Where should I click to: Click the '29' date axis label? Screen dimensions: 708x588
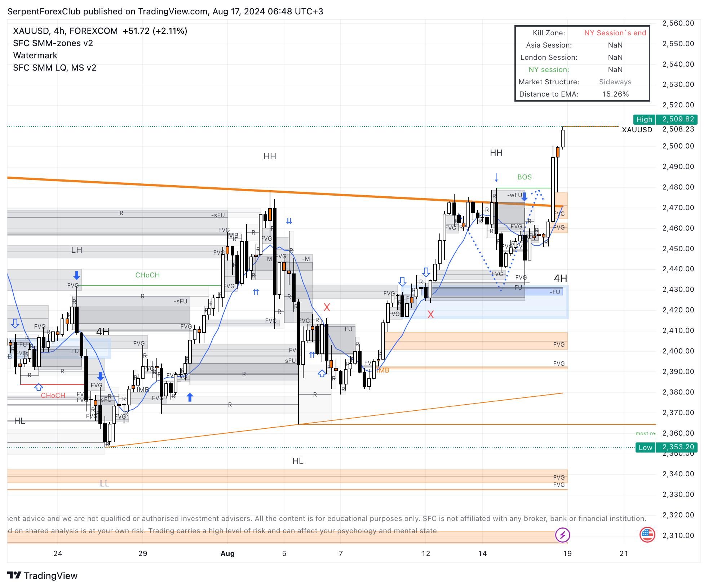(143, 553)
